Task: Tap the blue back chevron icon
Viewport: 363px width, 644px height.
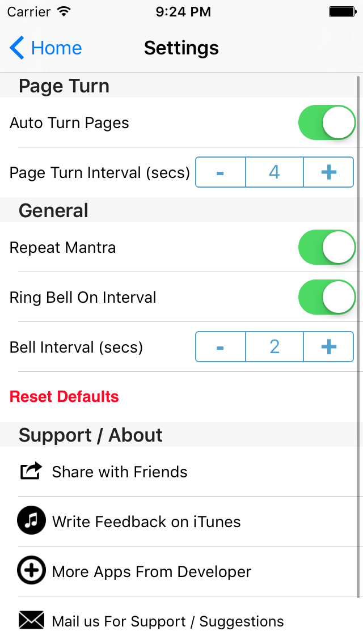Action: [x=17, y=48]
